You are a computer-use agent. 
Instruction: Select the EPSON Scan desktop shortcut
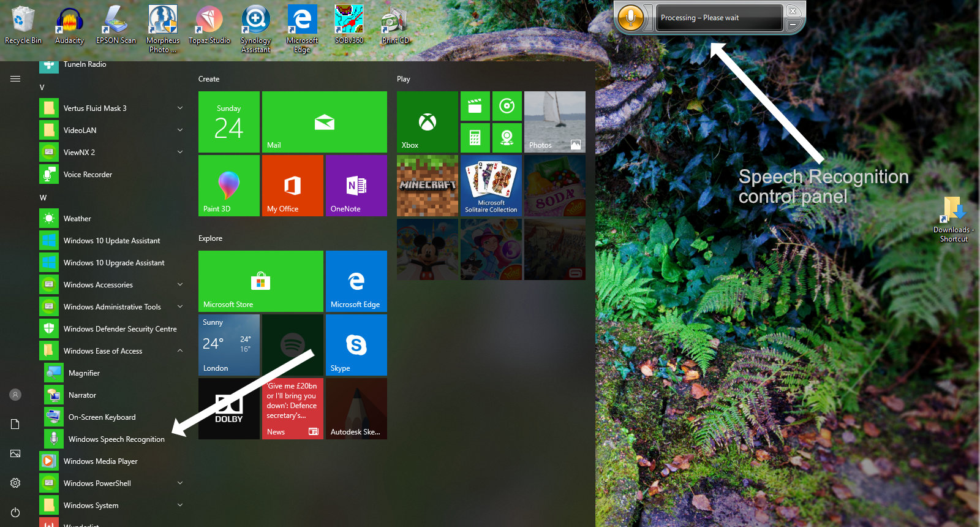[116, 25]
